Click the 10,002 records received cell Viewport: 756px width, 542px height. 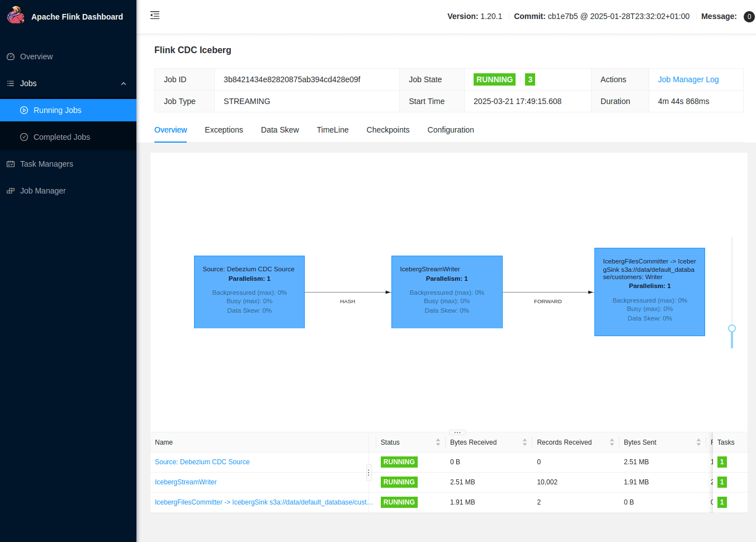click(x=547, y=482)
